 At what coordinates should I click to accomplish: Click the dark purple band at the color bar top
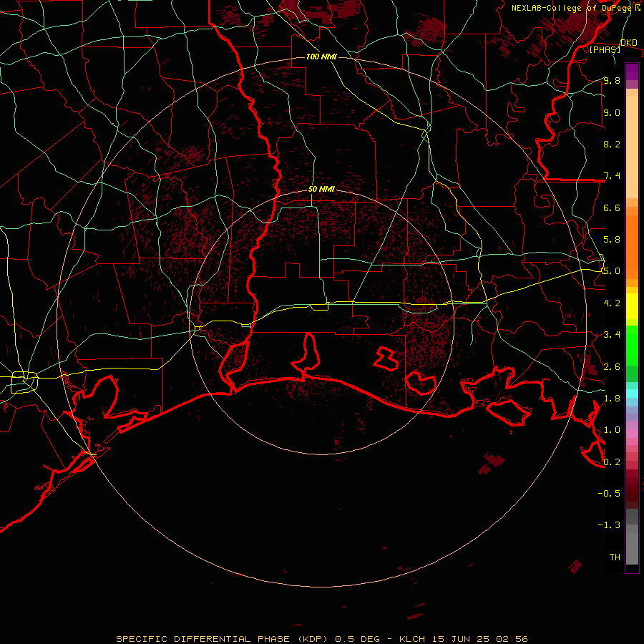(632, 72)
